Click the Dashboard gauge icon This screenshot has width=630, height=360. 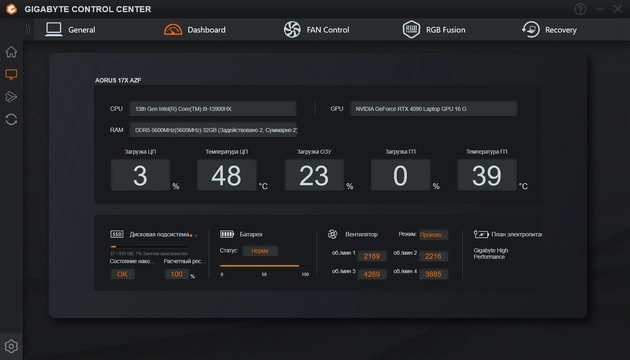pos(173,30)
